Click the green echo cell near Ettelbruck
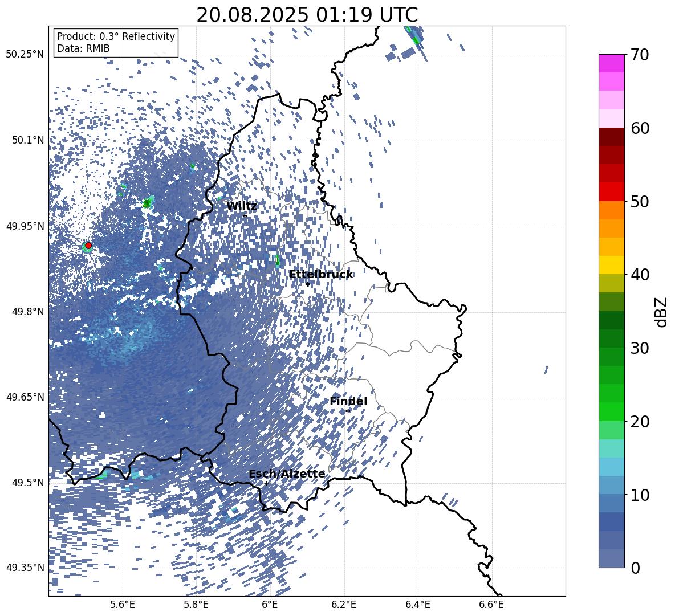The height and width of the screenshot is (616, 675). pos(277,259)
